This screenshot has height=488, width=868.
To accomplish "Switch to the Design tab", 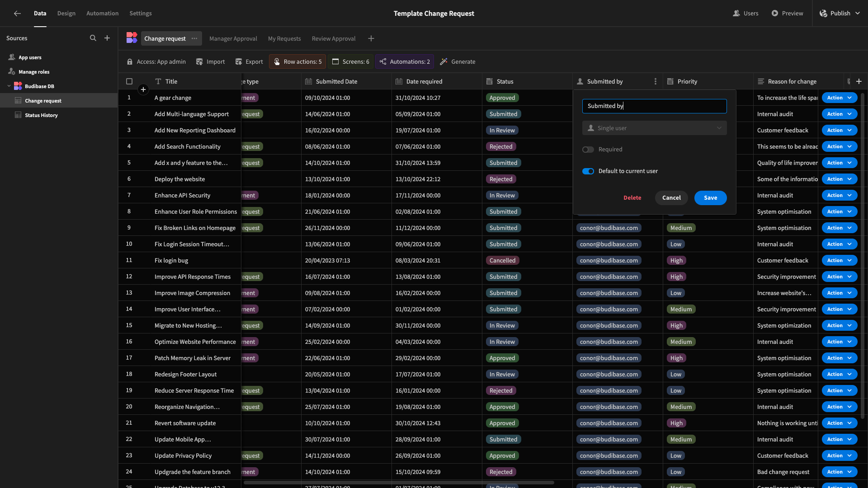I will coord(66,14).
